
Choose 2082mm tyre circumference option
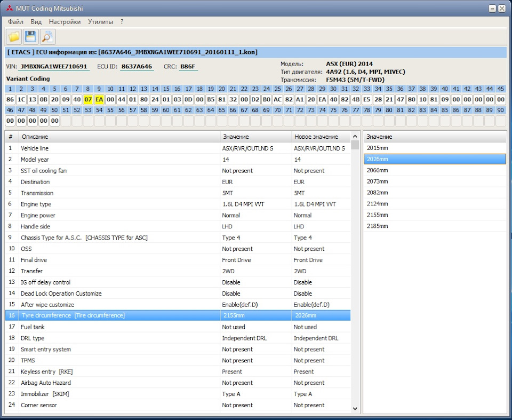(435, 193)
